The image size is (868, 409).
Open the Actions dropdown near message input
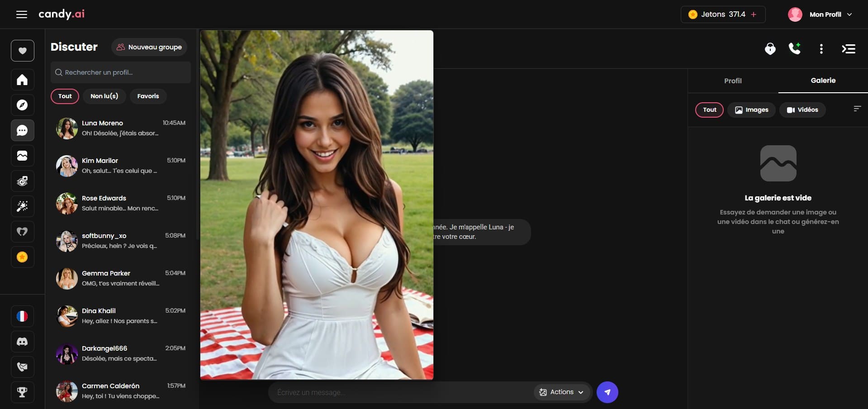click(x=561, y=392)
